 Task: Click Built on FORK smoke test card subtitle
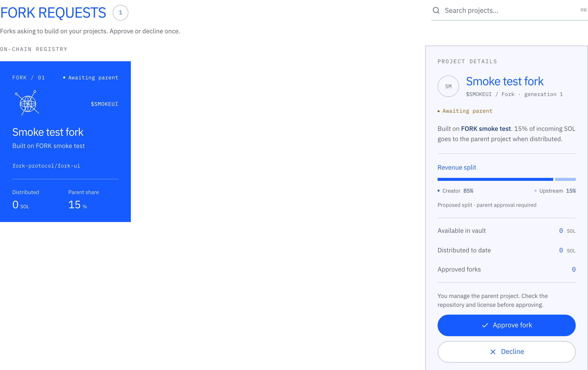click(x=49, y=146)
